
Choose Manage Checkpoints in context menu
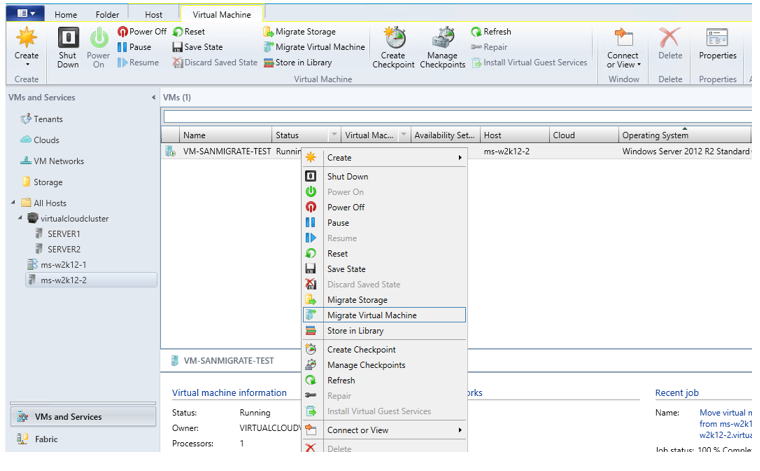384,365
